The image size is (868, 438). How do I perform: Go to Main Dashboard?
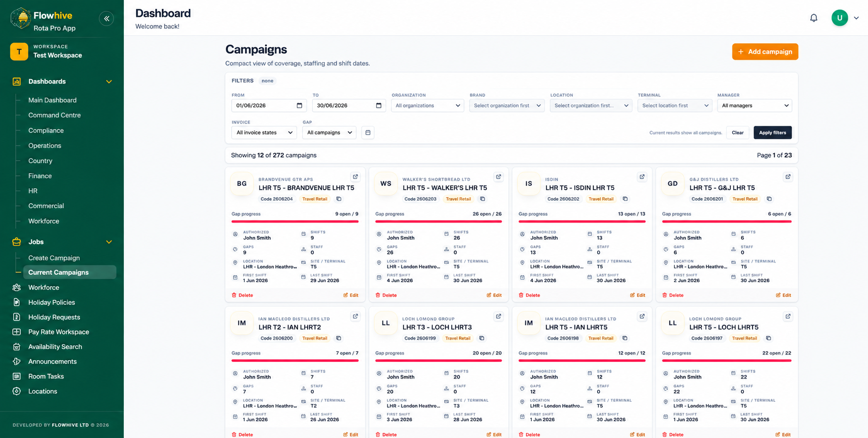click(52, 100)
